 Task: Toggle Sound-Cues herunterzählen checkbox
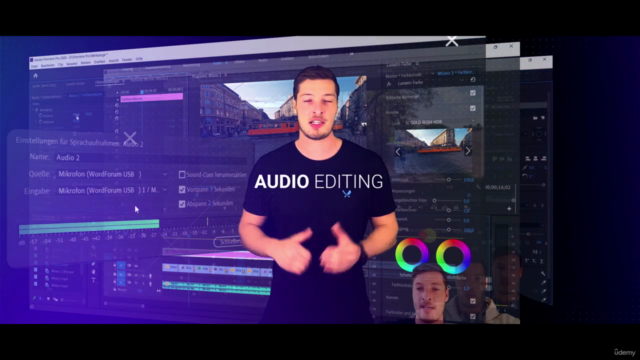(x=182, y=175)
